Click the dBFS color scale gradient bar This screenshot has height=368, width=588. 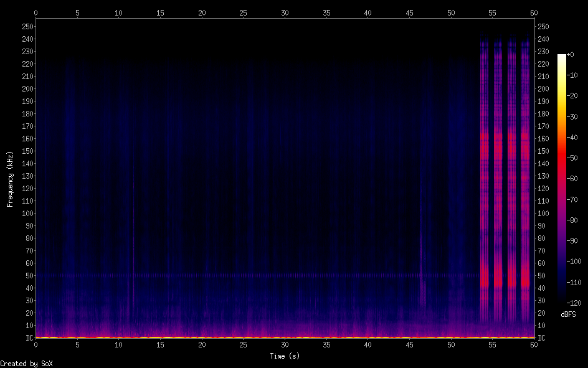562,179
